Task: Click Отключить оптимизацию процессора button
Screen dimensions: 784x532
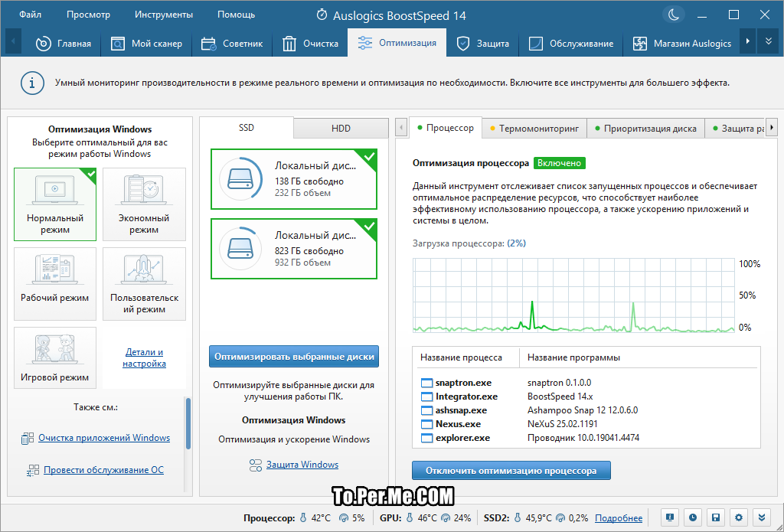Action: click(511, 471)
